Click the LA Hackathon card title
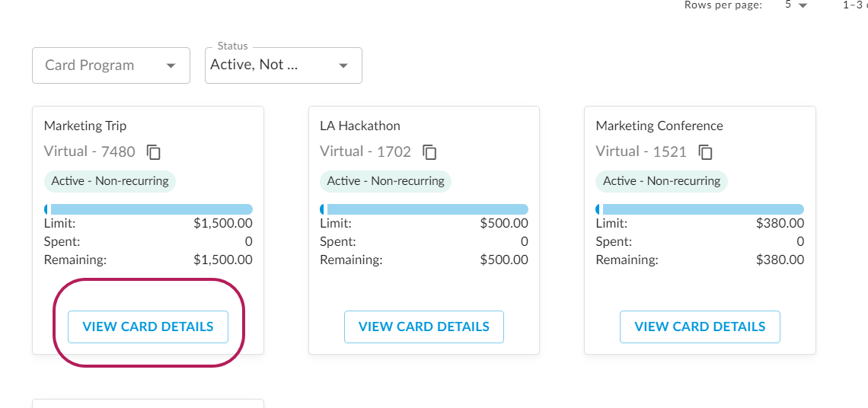Screen dimensions: 868x408 tap(360, 126)
